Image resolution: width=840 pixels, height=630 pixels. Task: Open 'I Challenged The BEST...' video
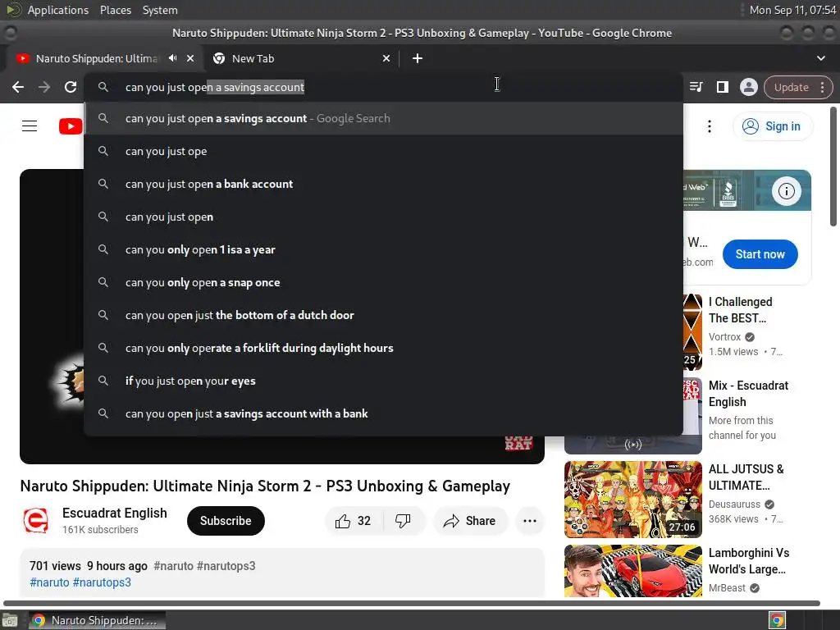[741, 309]
